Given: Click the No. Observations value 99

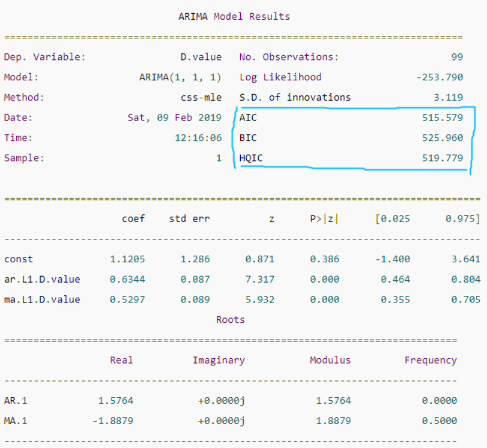Looking at the screenshot, I should click(x=457, y=57).
